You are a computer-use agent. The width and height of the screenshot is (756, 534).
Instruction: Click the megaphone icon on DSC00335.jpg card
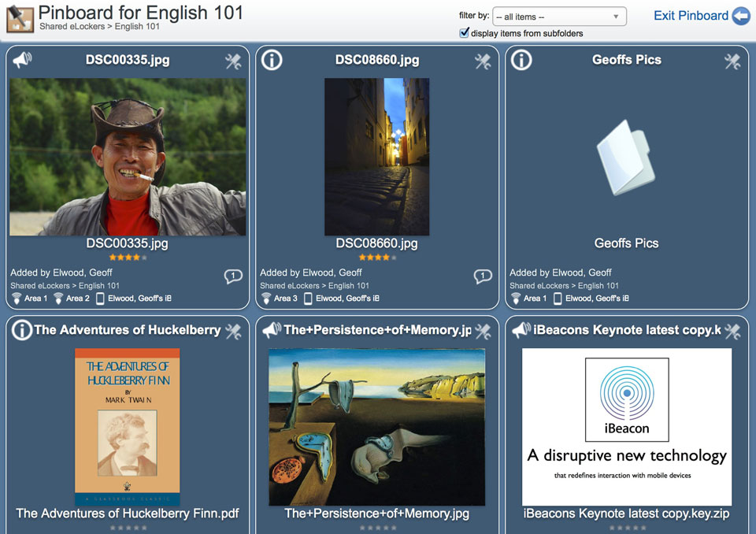point(22,60)
